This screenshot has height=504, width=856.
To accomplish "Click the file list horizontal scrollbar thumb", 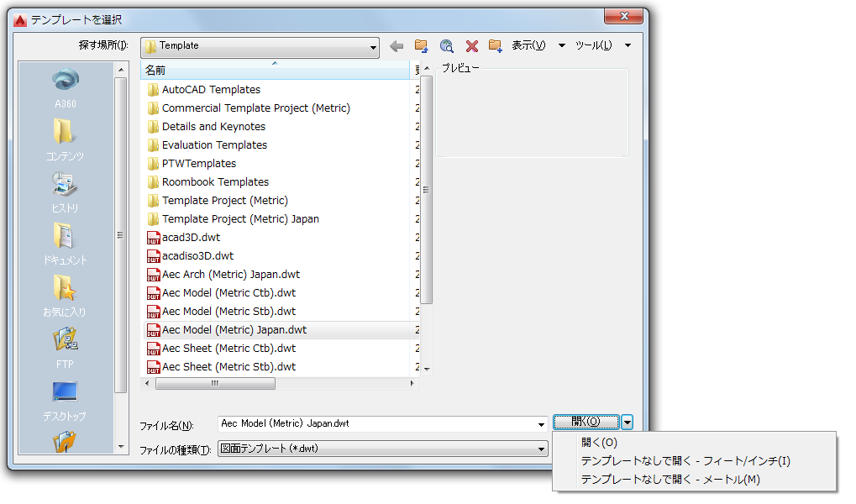I will click(215, 384).
